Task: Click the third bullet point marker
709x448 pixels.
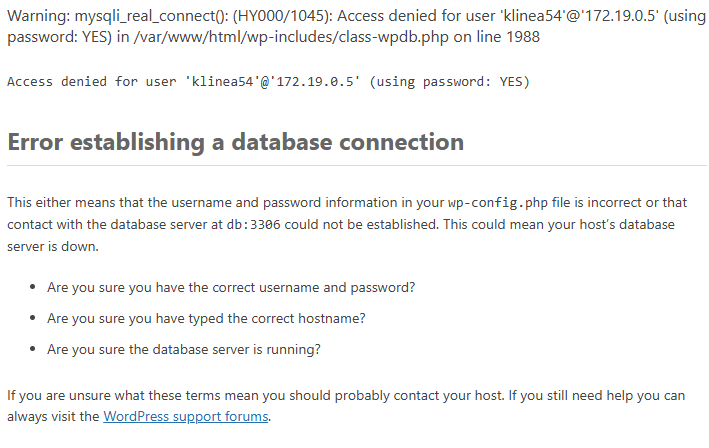Action: 33,349
